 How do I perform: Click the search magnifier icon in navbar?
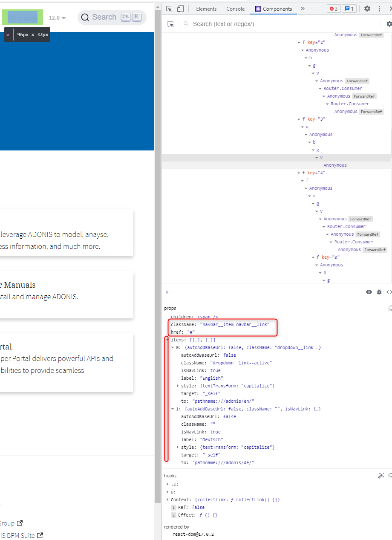click(85, 17)
